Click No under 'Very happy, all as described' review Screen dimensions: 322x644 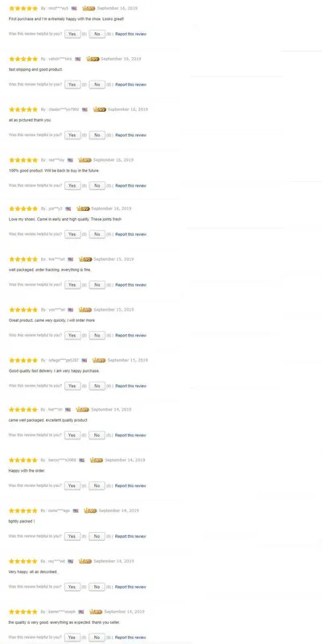tap(97, 587)
